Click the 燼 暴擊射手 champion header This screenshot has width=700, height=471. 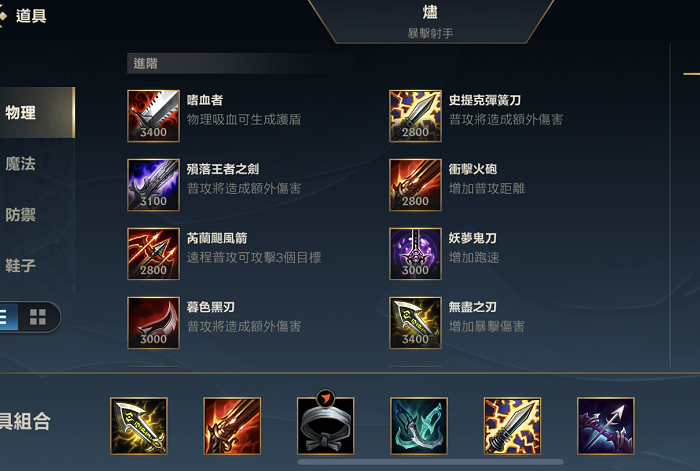[430, 21]
